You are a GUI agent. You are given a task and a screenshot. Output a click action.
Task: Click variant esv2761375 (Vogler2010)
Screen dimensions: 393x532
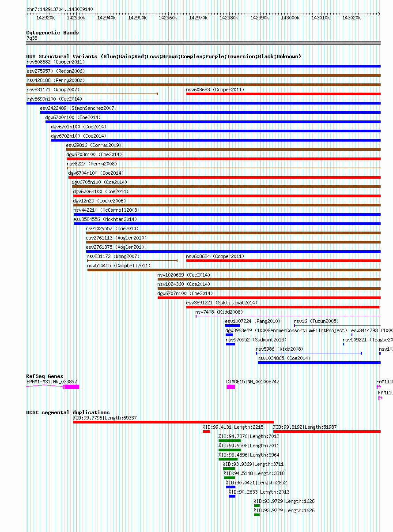[x=116, y=247]
